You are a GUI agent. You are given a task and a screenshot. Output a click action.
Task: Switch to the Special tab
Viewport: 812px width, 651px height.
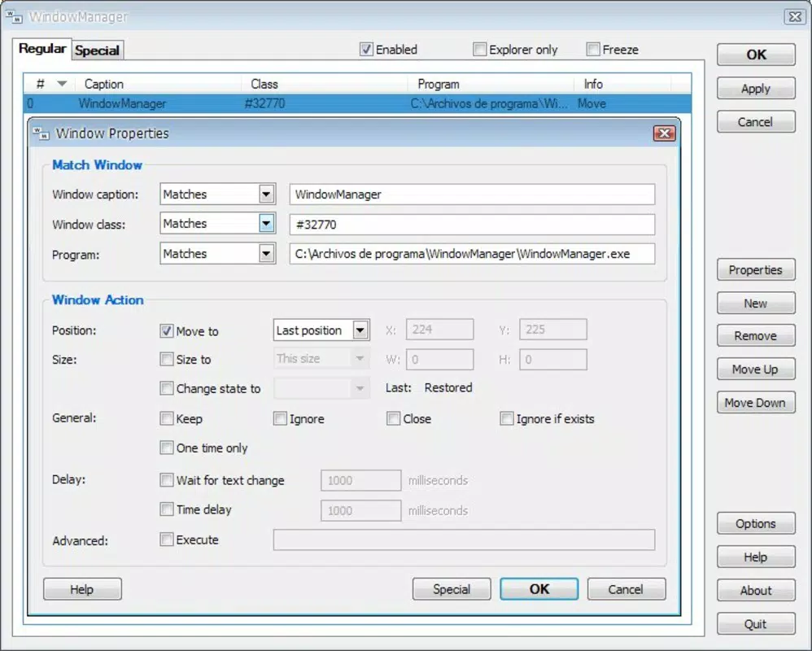(98, 50)
